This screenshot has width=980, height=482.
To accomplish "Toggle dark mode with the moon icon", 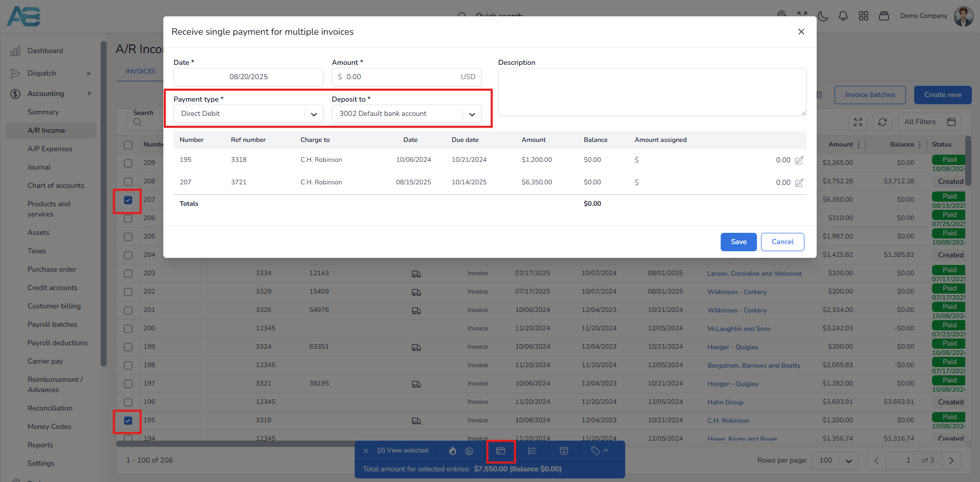I will pos(823,16).
